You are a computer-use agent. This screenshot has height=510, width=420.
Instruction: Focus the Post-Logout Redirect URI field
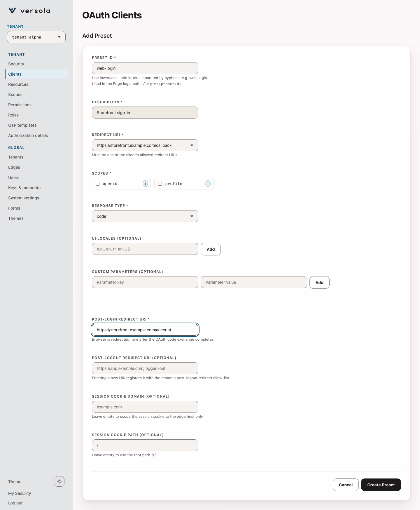coord(145,368)
